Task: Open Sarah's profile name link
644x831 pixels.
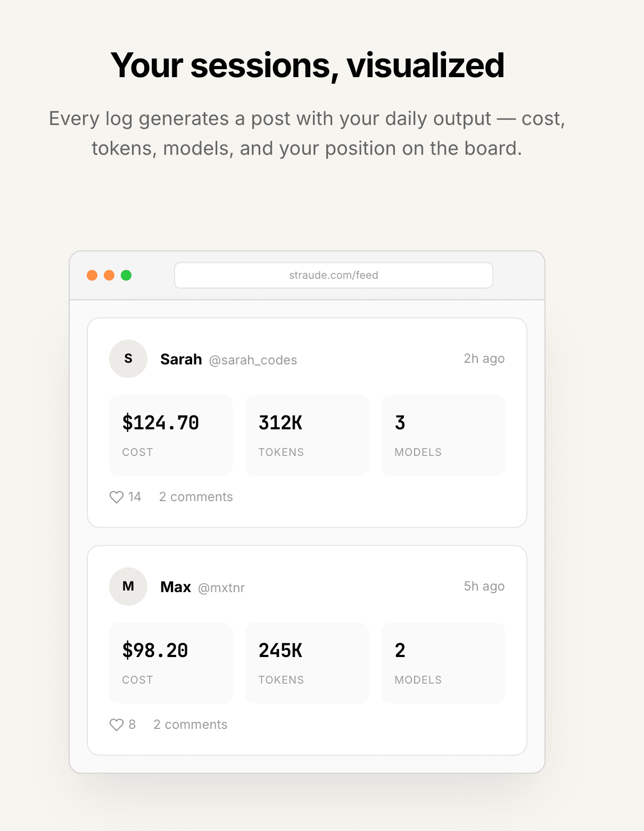Action: pyautogui.click(x=181, y=360)
